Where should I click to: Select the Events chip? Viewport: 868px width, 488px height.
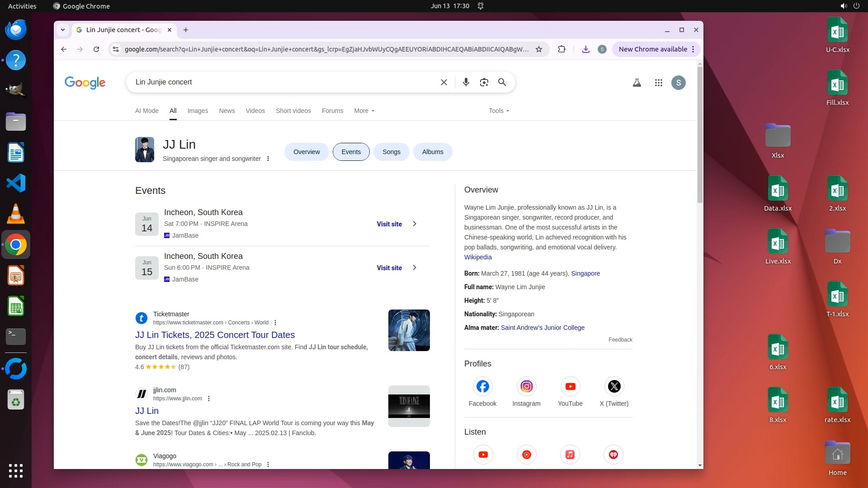pos(351,152)
